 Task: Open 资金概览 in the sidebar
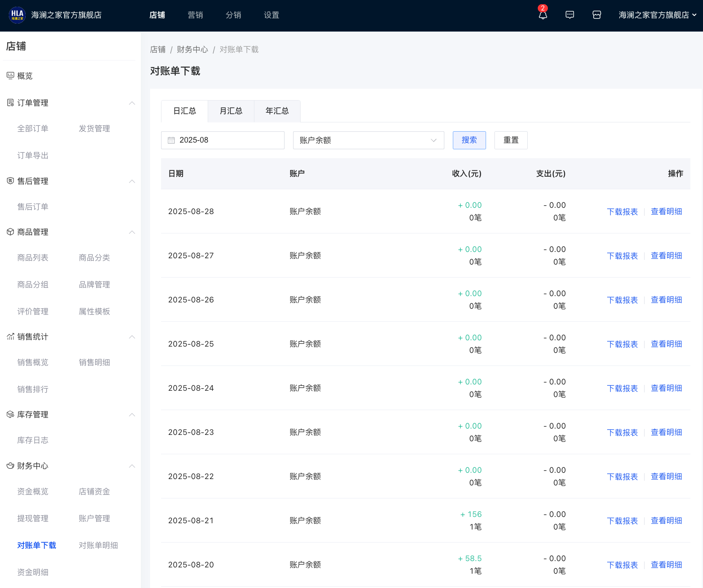pyautogui.click(x=33, y=492)
